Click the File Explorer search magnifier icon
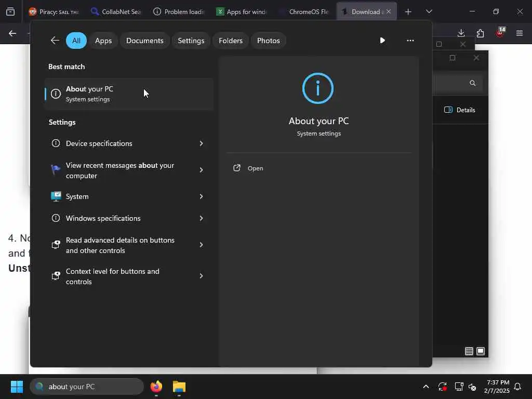The height and width of the screenshot is (399, 532). tap(473, 83)
